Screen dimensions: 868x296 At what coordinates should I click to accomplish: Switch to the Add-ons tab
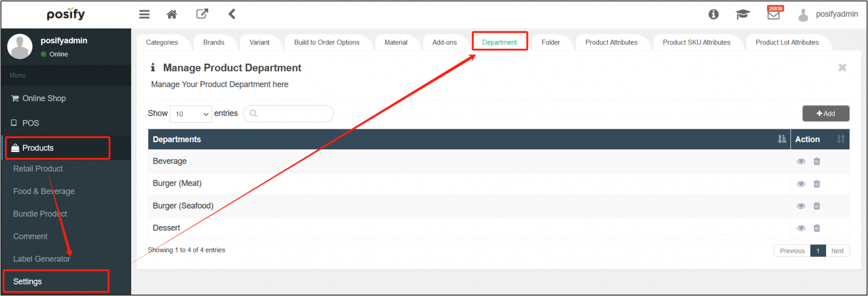click(x=444, y=42)
